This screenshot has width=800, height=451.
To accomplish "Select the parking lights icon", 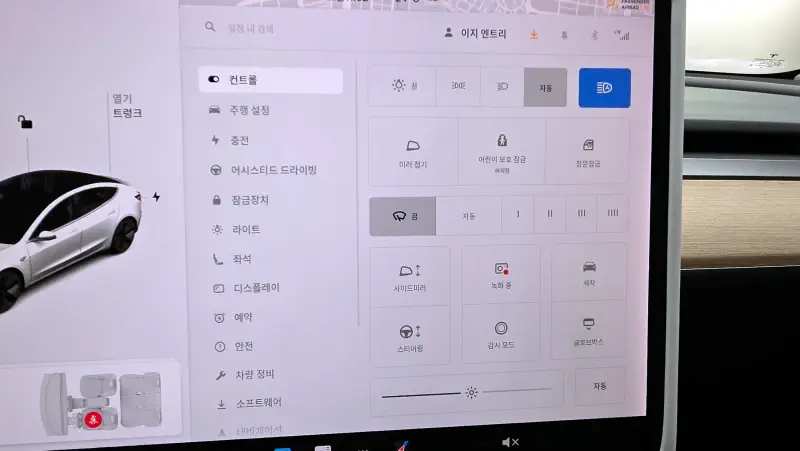I will [458, 86].
